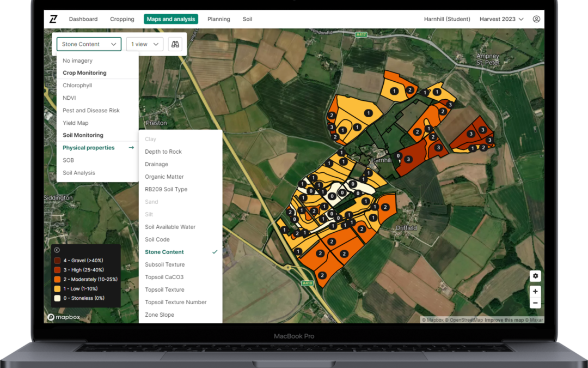Switch to the Dashboard tab
Screen dimensions: 588x368
(83, 19)
